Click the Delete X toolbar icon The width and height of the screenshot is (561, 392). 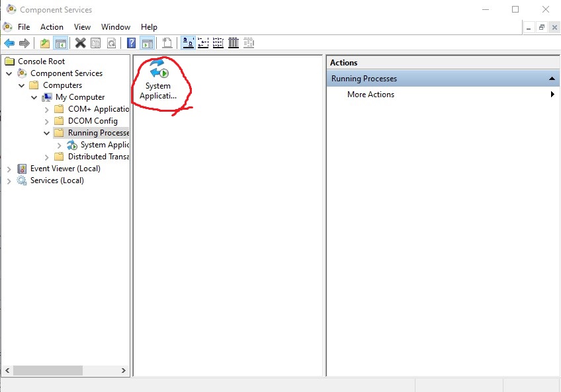(x=81, y=43)
